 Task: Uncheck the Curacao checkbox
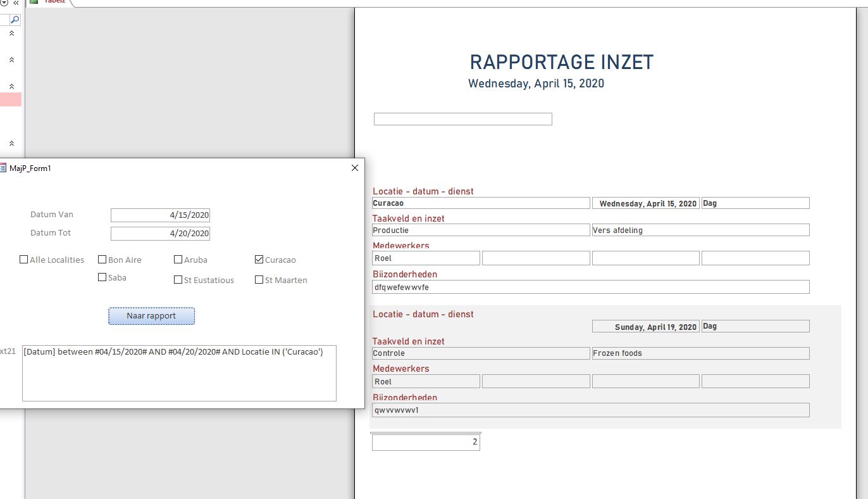(259, 260)
